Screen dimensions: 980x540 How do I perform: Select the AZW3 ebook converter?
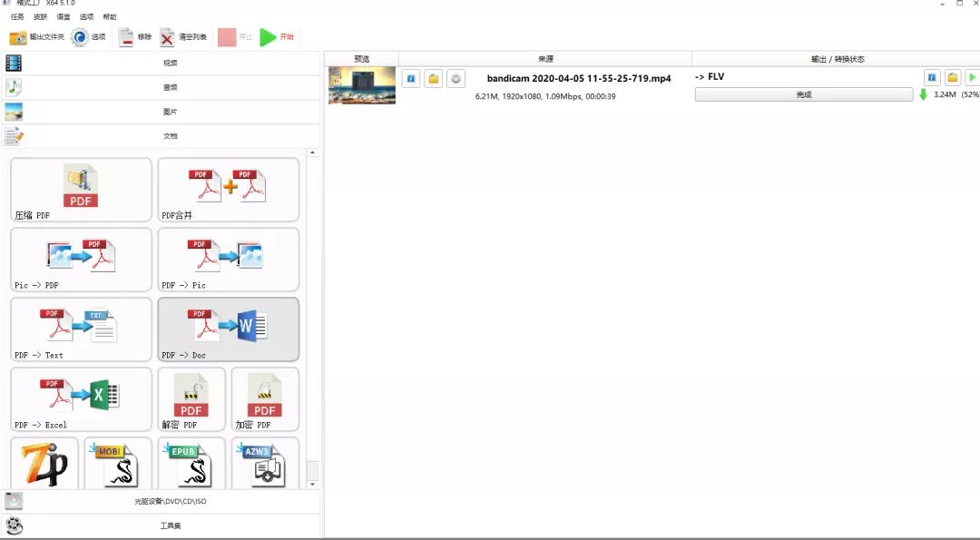[x=265, y=463]
